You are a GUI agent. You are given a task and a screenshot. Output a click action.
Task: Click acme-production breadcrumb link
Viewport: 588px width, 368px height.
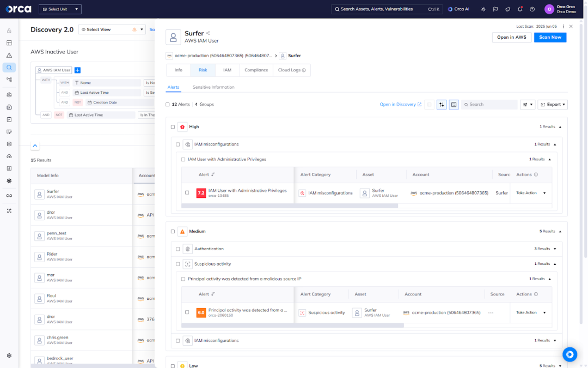point(223,56)
